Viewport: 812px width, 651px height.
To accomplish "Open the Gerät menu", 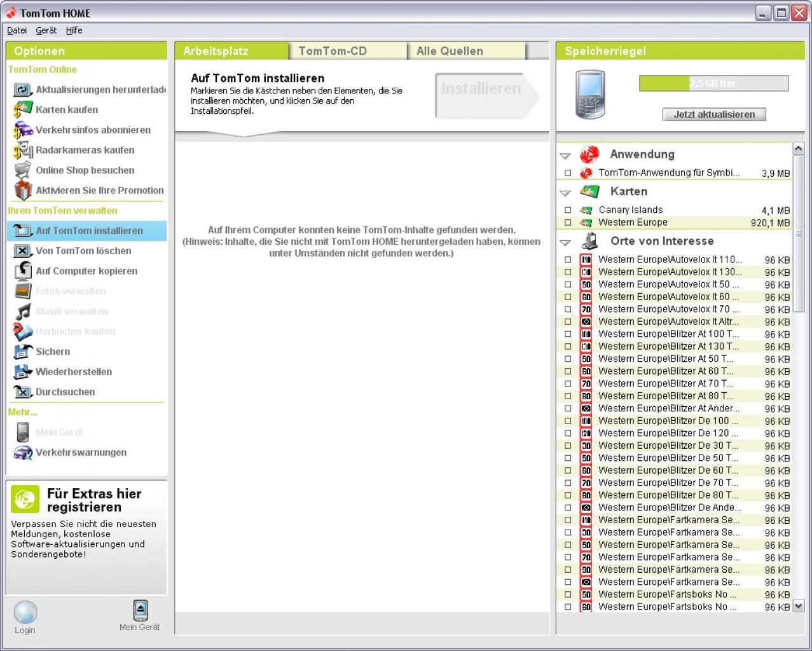I will pyautogui.click(x=46, y=31).
